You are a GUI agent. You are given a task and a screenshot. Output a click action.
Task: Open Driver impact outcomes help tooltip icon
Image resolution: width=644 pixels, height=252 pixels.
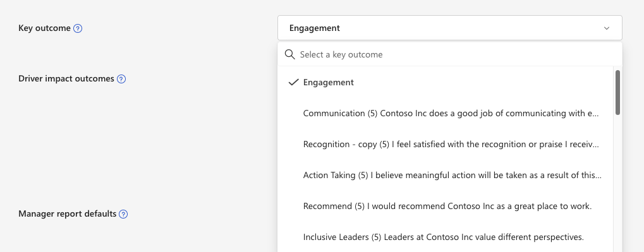click(121, 79)
